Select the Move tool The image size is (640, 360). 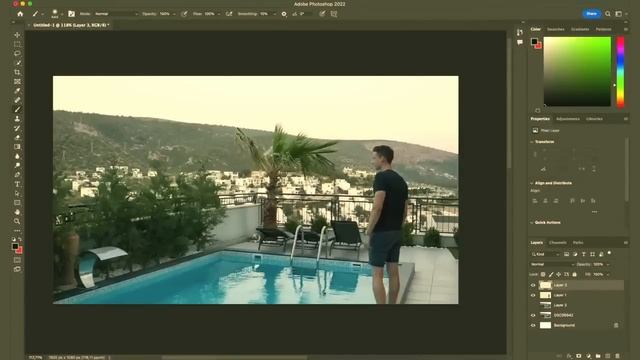[17, 35]
